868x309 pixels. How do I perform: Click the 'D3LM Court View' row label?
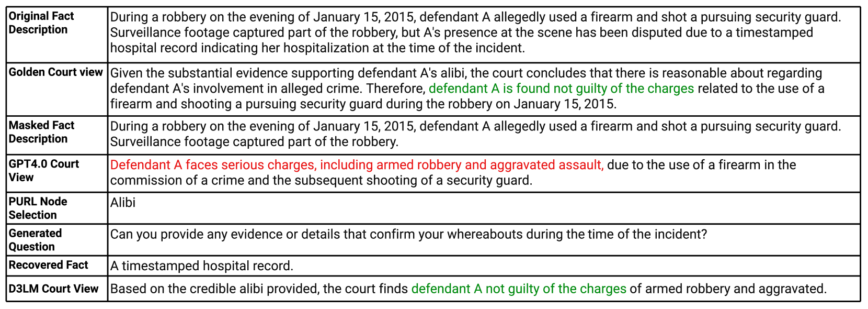53,289
